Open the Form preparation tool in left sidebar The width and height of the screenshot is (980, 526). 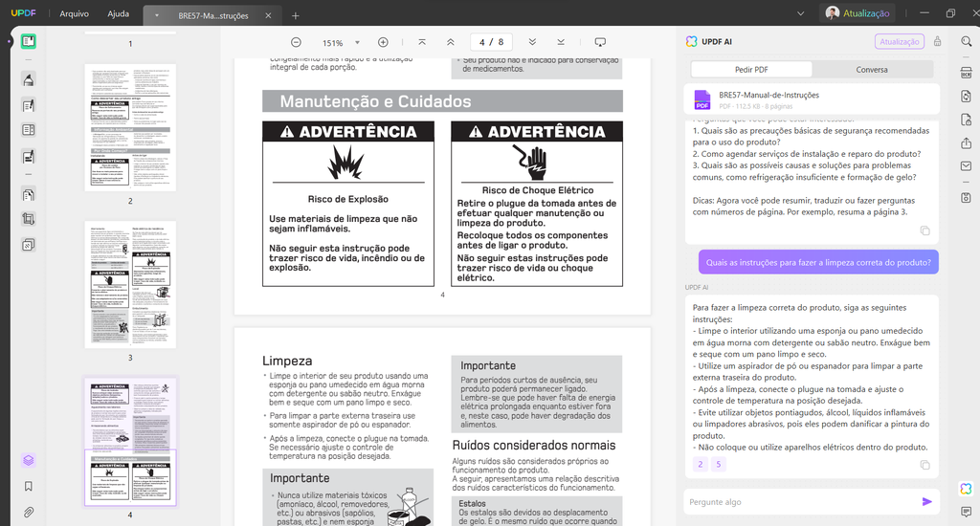pos(28,130)
